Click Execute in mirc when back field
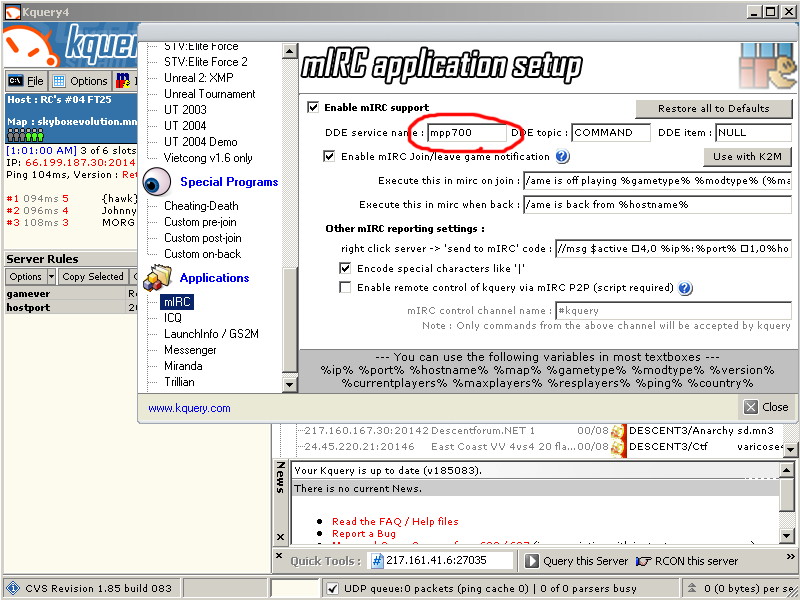800x600 pixels. 658,205
